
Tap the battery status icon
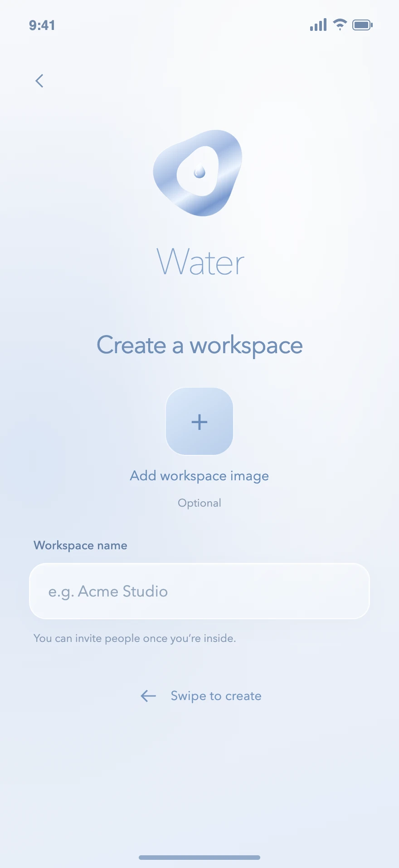point(363,25)
